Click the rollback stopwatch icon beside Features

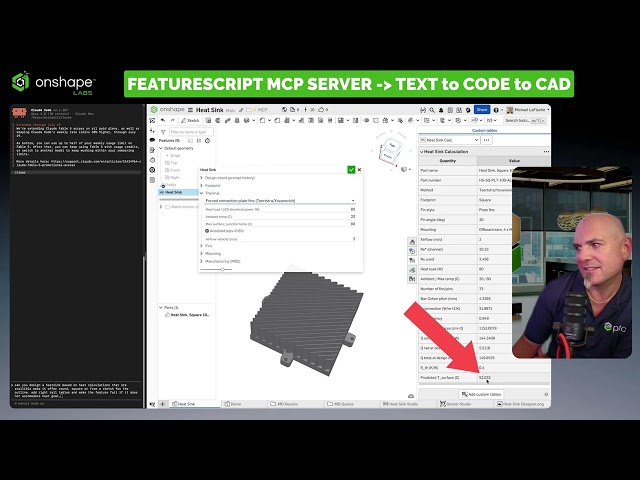(207, 140)
